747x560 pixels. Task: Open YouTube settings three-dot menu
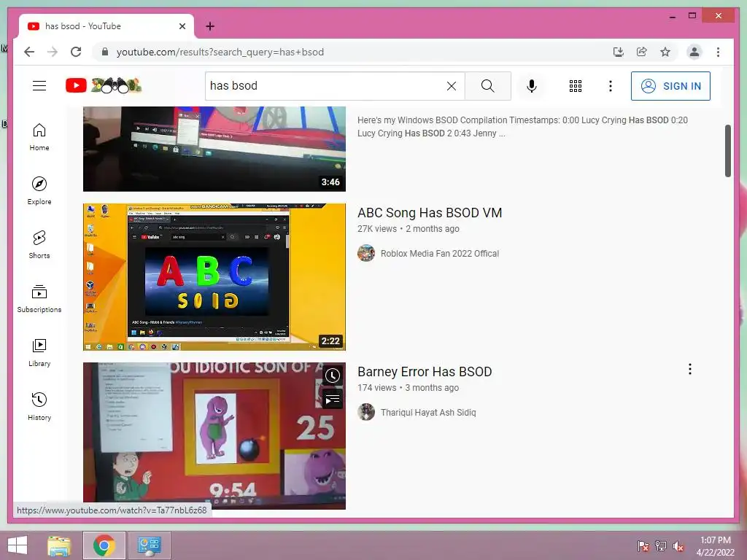tap(611, 86)
